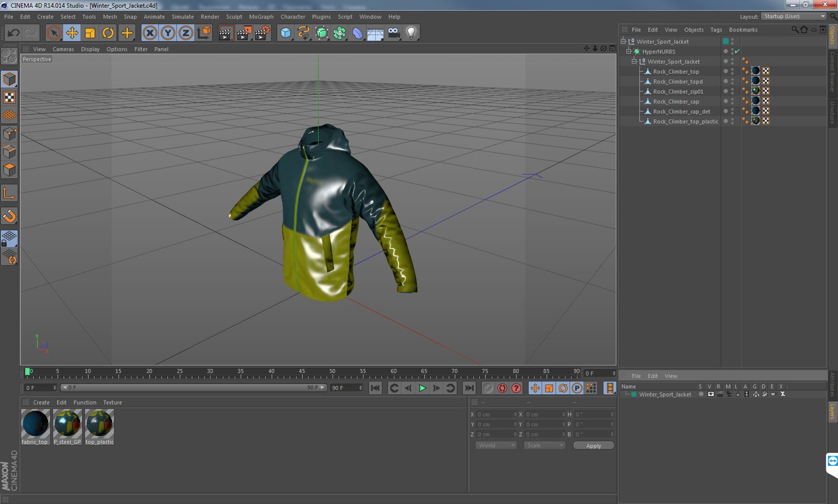Select the Scale tool icon
The width and height of the screenshot is (838, 504).
click(x=90, y=33)
